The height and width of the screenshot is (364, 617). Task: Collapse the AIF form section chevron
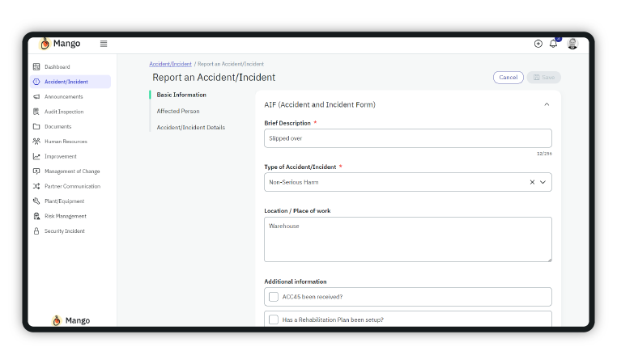tap(547, 104)
